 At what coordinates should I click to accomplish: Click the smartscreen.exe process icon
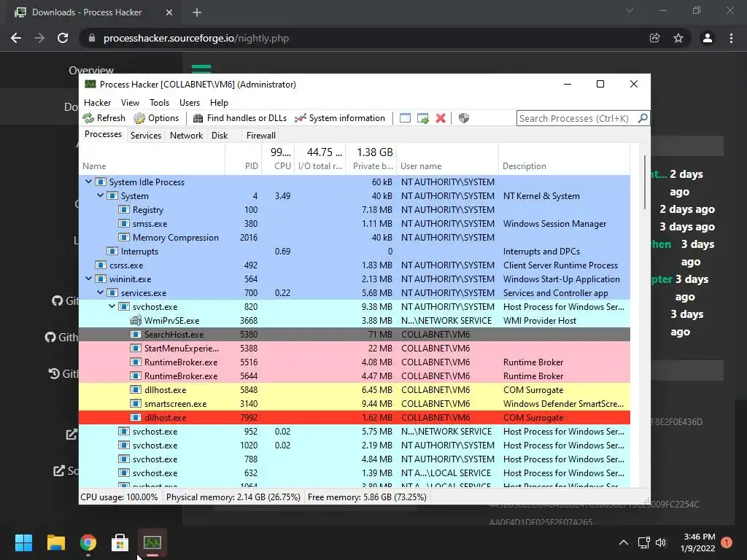(x=135, y=404)
